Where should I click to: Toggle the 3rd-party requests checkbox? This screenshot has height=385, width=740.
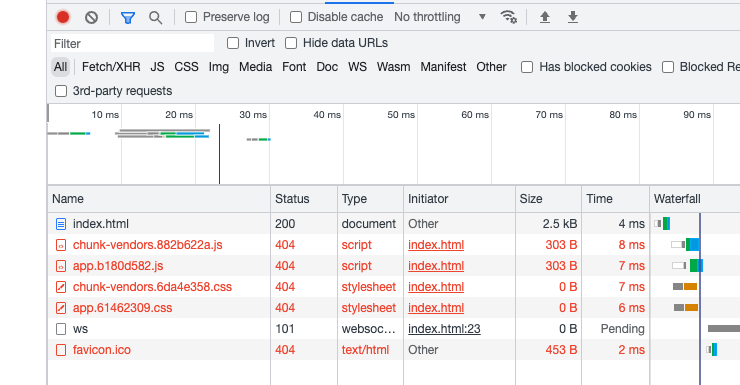(61, 91)
